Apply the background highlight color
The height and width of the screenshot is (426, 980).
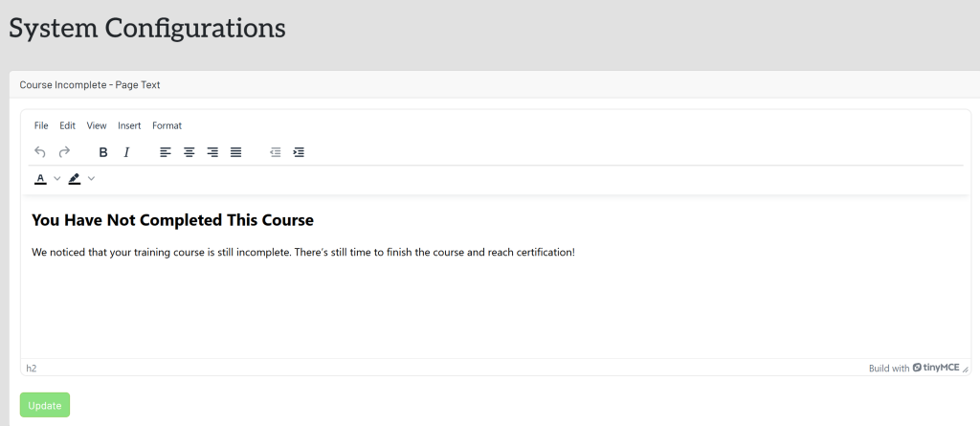coord(75,179)
